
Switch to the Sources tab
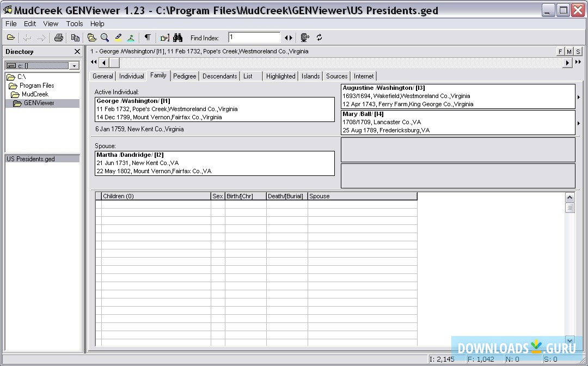(337, 76)
